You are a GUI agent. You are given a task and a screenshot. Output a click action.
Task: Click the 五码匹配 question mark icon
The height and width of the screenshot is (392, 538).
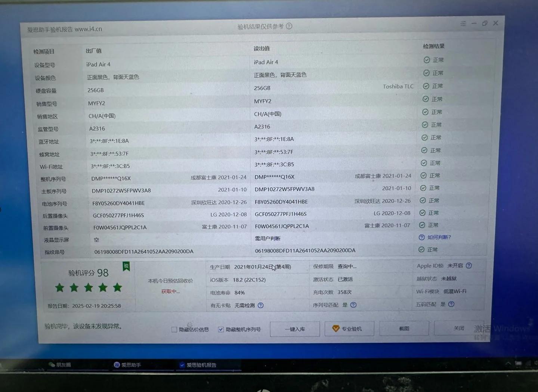click(x=451, y=304)
